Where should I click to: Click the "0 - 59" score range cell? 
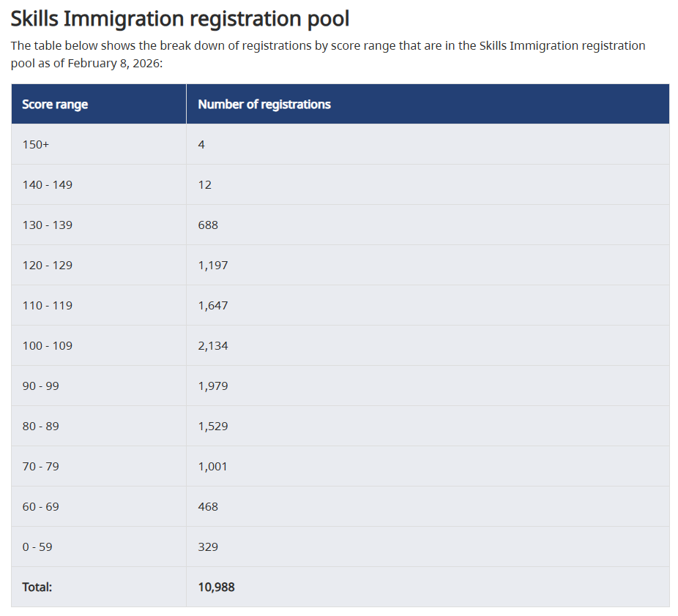[x=37, y=546]
